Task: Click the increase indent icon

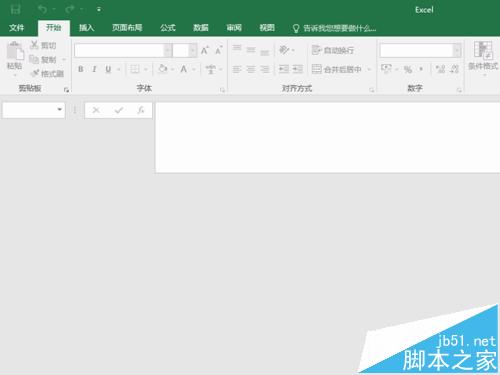Action: tap(298, 69)
